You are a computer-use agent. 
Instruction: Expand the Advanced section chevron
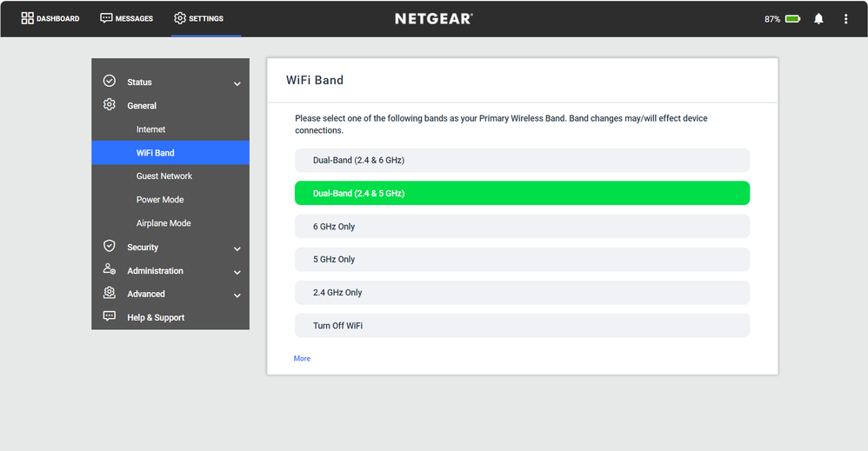237,296
